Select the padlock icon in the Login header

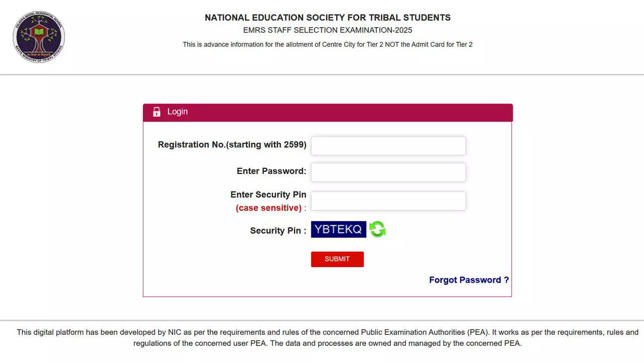tap(156, 112)
